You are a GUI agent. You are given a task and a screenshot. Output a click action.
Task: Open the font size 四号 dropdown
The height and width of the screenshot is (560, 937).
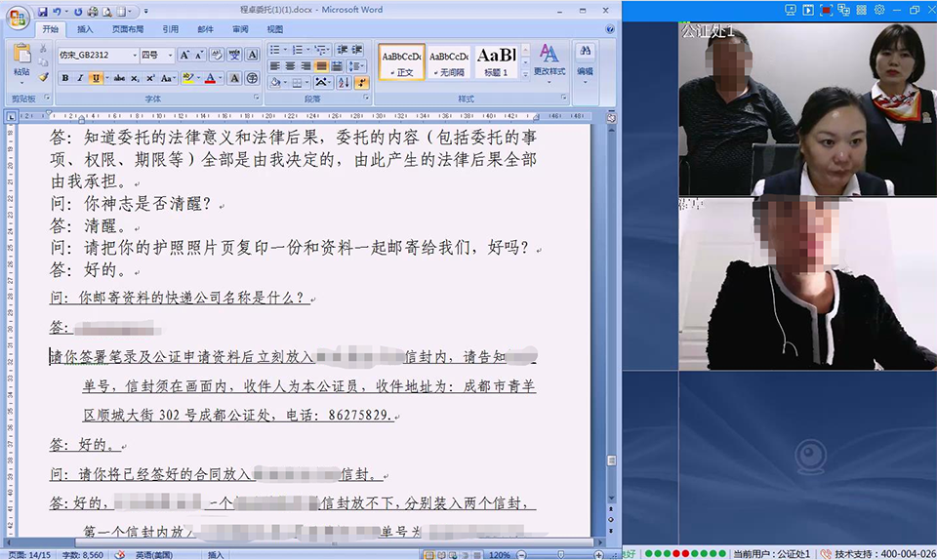170,55
